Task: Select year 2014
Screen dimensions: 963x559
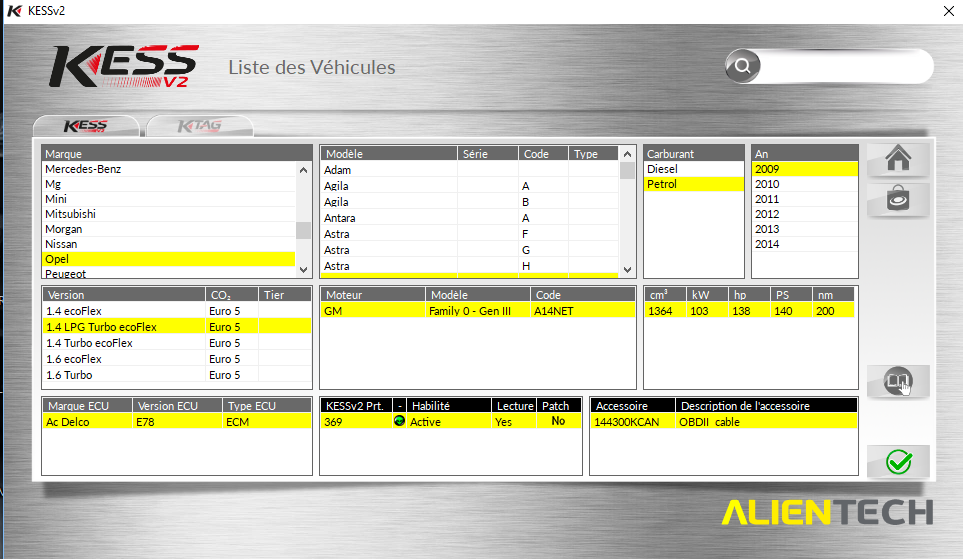Action: tap(805, 244)
